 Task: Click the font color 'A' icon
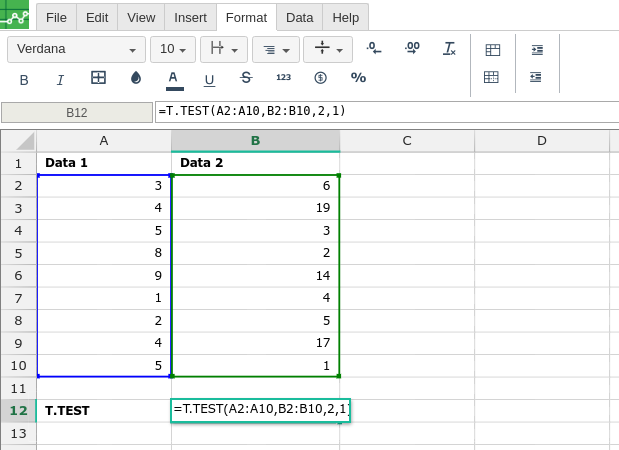click(x=173, y=78)
